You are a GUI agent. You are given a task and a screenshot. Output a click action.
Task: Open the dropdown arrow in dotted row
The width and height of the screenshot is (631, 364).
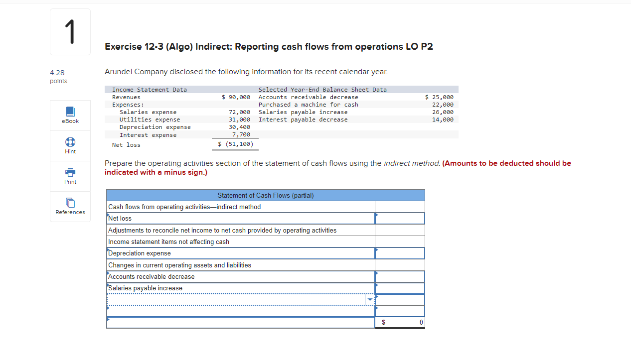(x=370, y=300)
